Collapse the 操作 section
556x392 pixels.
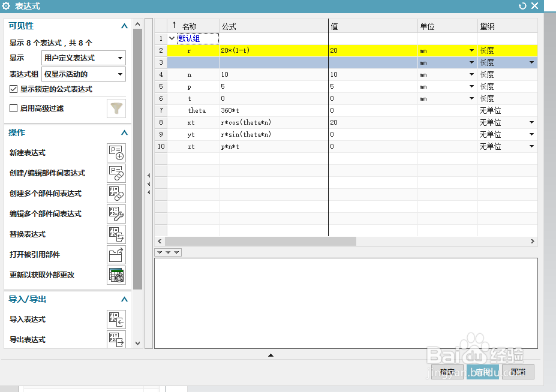pyautogui.click(x=124, y=132)
